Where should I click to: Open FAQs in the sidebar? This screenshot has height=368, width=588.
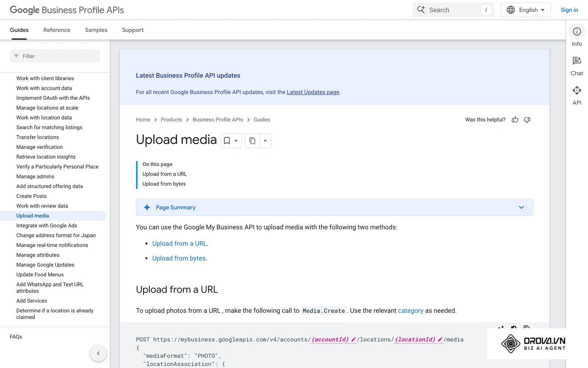tap(16, 337)
